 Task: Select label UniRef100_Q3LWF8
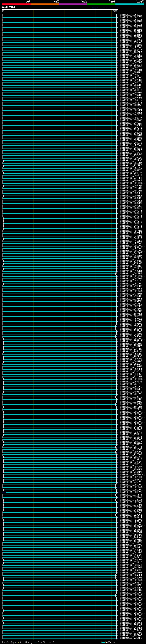[x=131, y=638]
